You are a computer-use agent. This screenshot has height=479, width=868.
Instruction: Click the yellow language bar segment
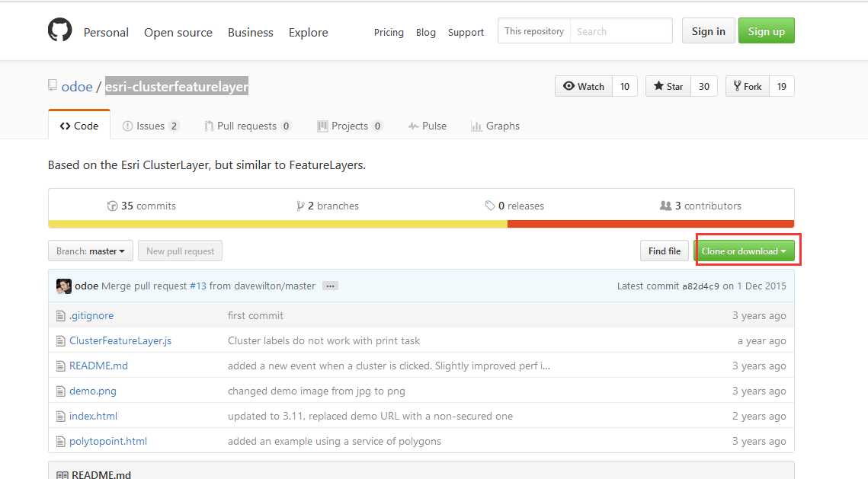pos(278,224)
